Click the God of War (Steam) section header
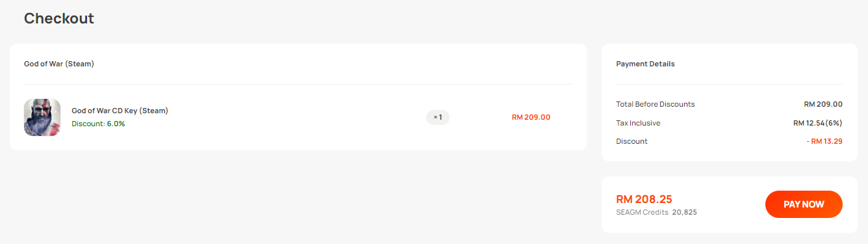This screenshot has width=868, height=244. (x=59, y=64)
